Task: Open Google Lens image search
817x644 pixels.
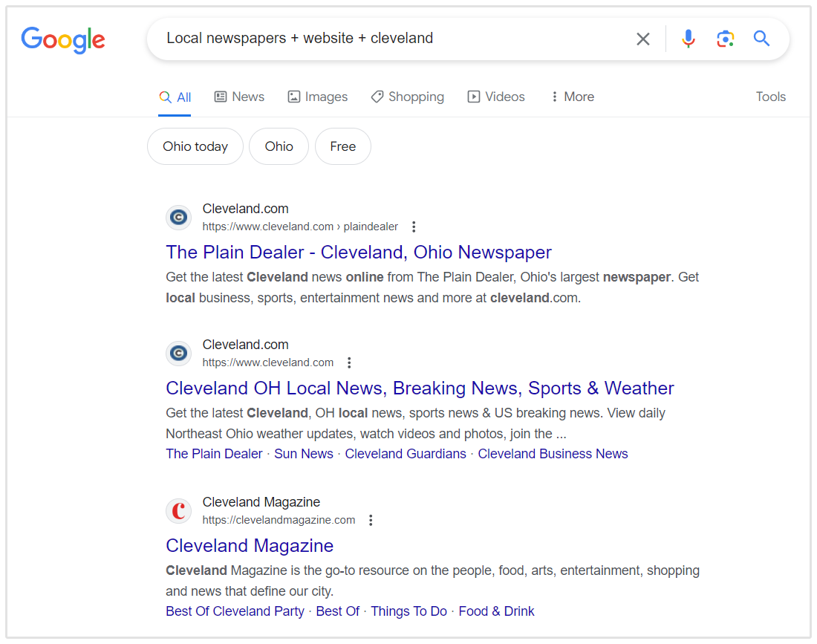Action: tap(725, 39)
